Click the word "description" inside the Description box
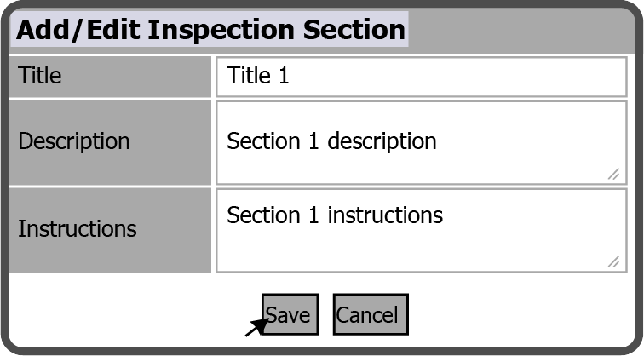 382,141
